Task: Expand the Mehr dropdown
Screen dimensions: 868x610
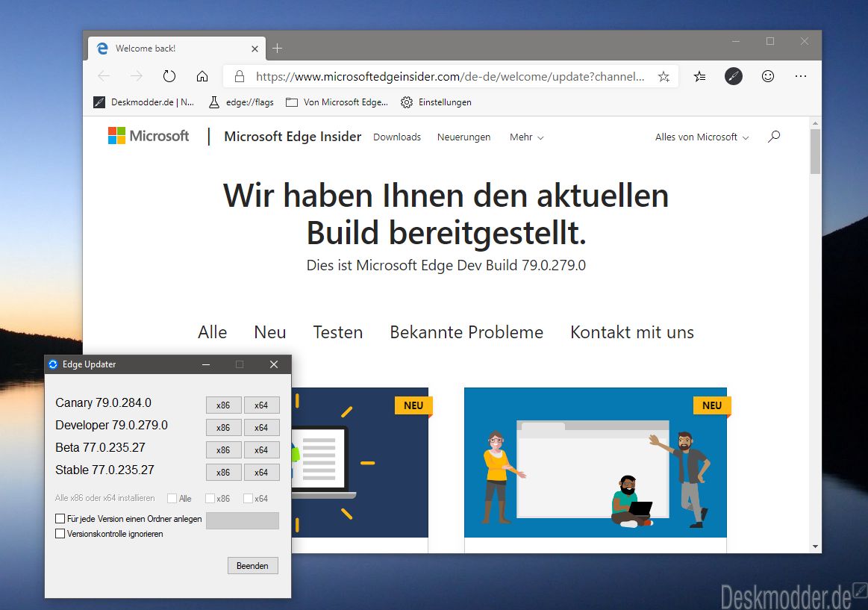Action: (526, 137)
